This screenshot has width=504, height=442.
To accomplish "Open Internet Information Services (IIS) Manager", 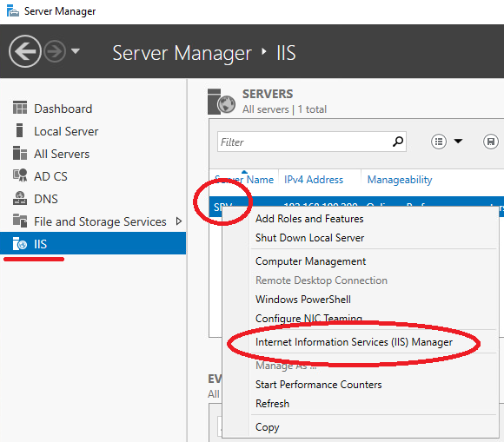I will [x=354, y=342].
